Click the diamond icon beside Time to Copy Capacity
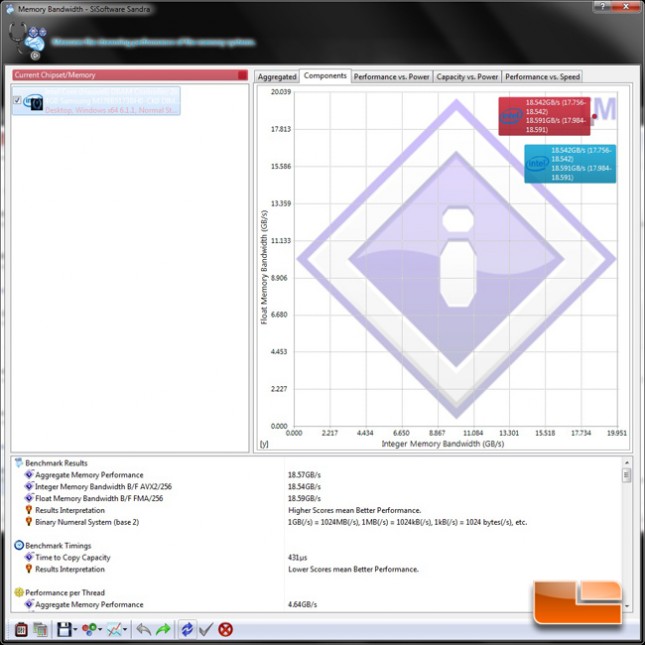The width and height of the screenshot is (645, 645). 29,557
